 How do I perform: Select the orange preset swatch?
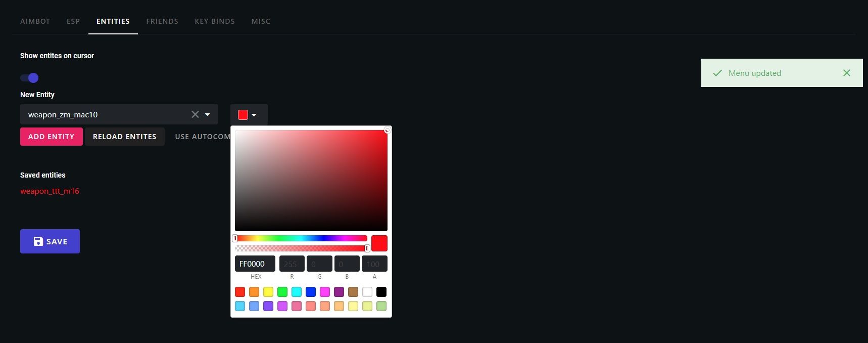(x=254, y=292)
